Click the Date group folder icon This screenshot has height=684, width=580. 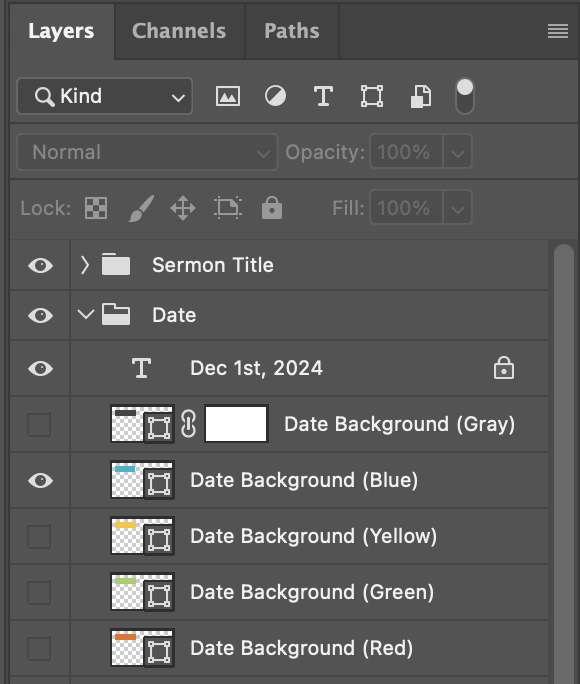click(116, 315)
